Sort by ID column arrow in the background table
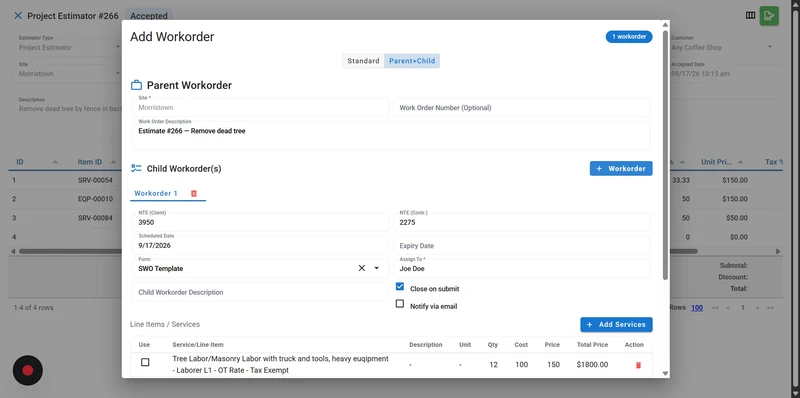800x398 pixels. click(55, 162)
